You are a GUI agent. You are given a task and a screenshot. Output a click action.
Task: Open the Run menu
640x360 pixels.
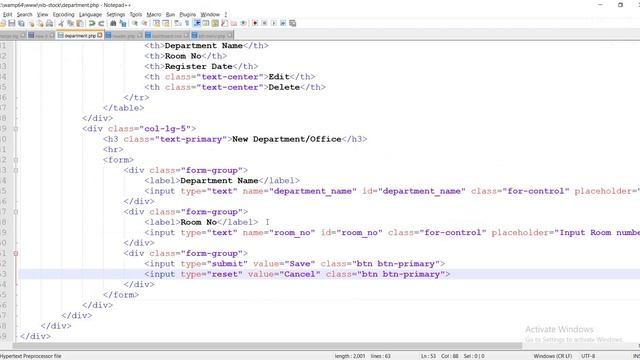[170, 14]
